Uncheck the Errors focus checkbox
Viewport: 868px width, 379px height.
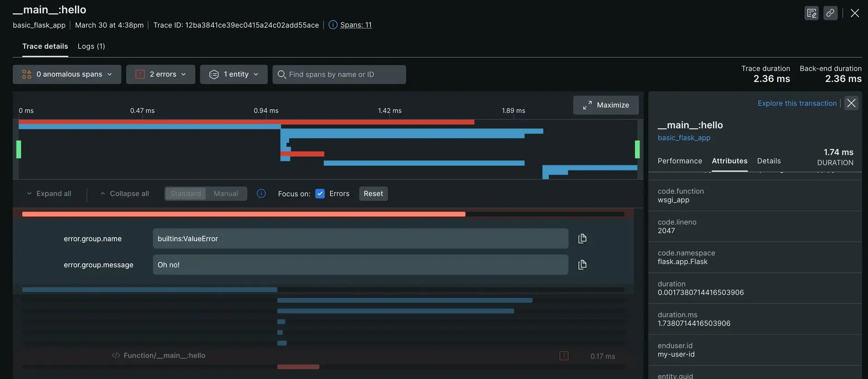320,194
